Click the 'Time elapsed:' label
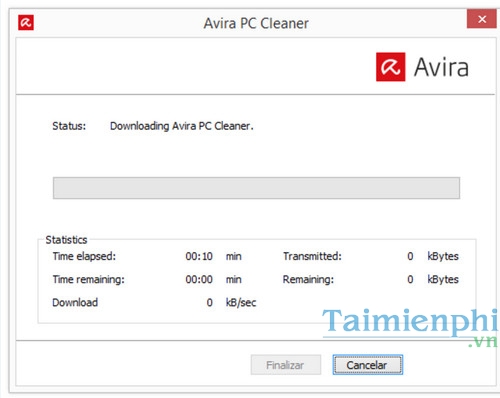Image resolution: width=500 pixels, height=398 pixels. [84, 256]
